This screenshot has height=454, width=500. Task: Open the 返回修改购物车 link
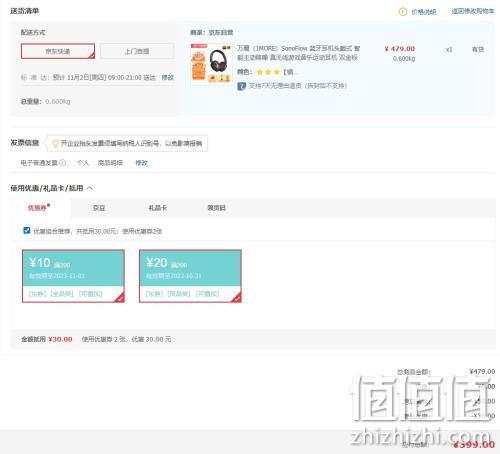(x=473, y=11)
